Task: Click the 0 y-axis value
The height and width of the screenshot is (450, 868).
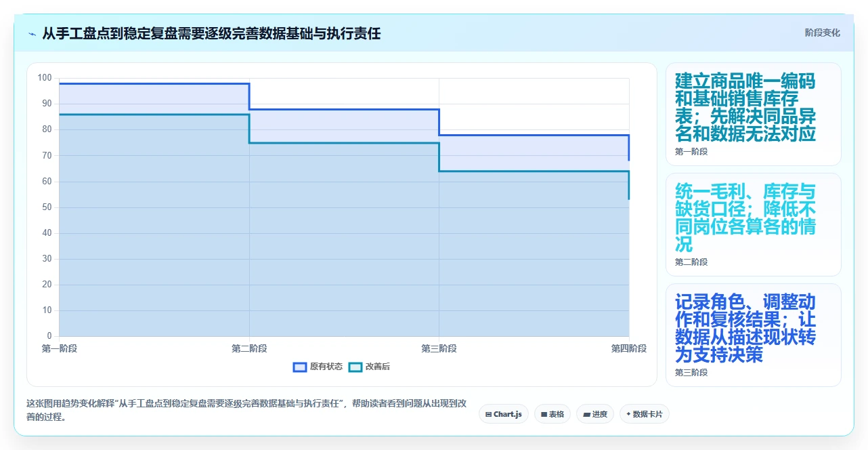Action: tap(49, 336)
